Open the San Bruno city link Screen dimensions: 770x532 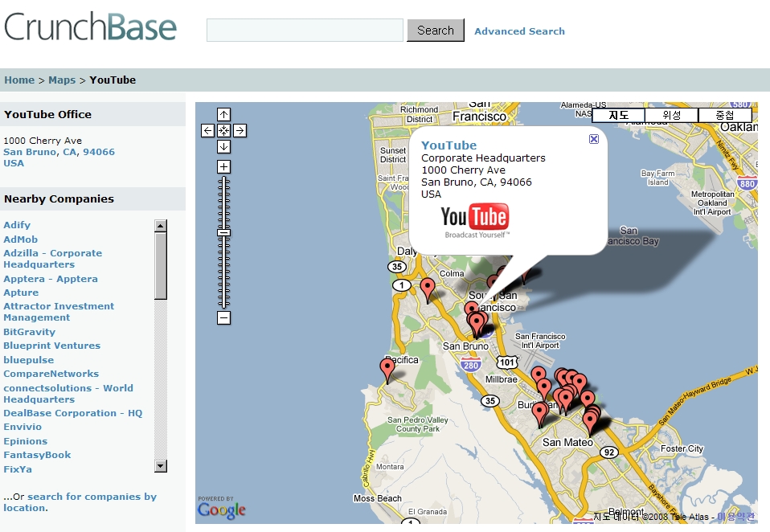click(30, 152)
